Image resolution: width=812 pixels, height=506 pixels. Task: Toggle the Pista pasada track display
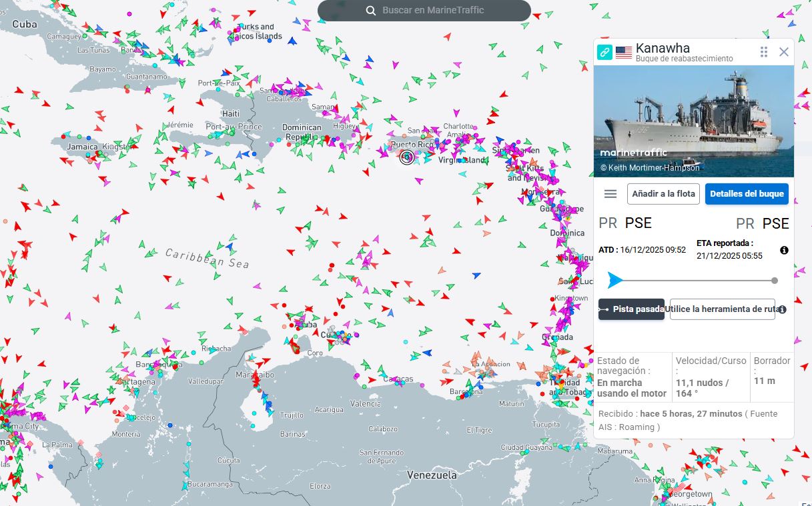631,309
